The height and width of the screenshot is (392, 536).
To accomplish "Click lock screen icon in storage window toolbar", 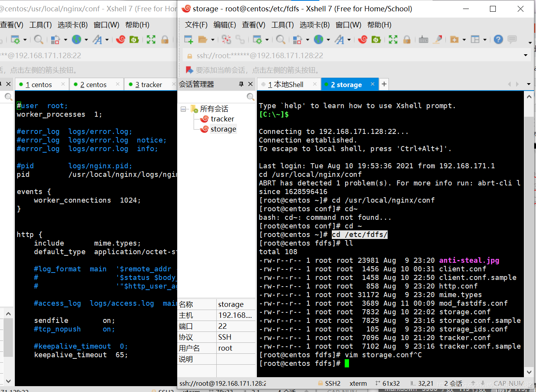I will (407, 39).
